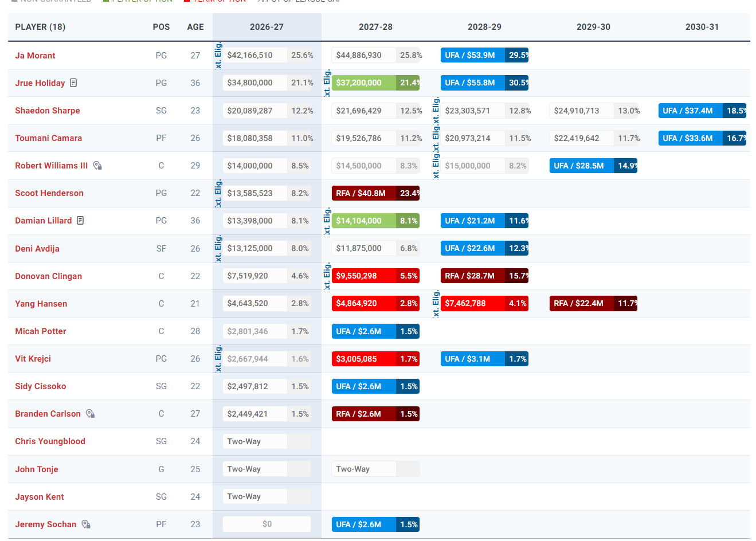
Task: Click the Damian Lillard name link
Action: [x=44, y=221]
